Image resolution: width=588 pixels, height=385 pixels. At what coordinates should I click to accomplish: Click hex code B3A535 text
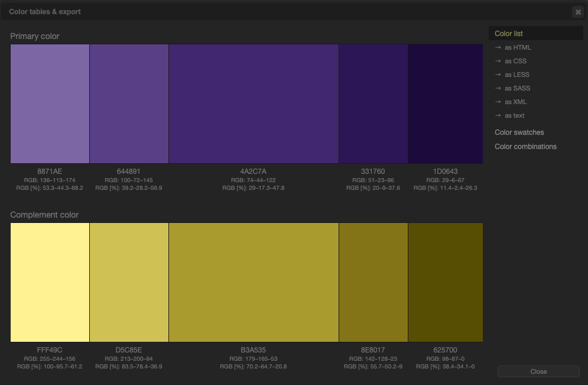click(253, 350)
